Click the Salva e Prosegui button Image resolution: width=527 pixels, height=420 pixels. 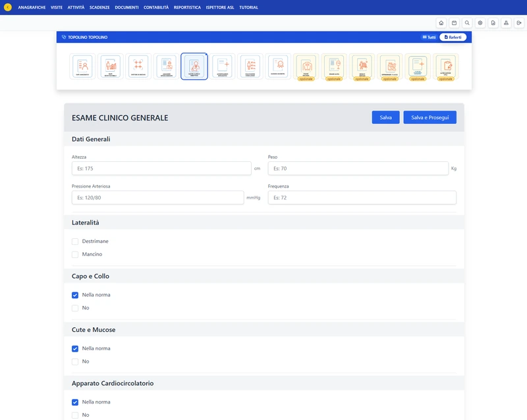click(430, 117)
